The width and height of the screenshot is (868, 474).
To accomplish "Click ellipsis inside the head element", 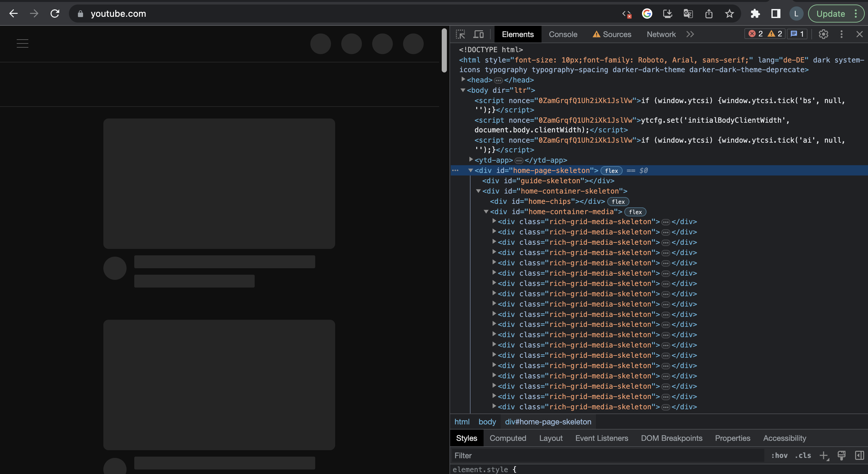I will 498,80.
